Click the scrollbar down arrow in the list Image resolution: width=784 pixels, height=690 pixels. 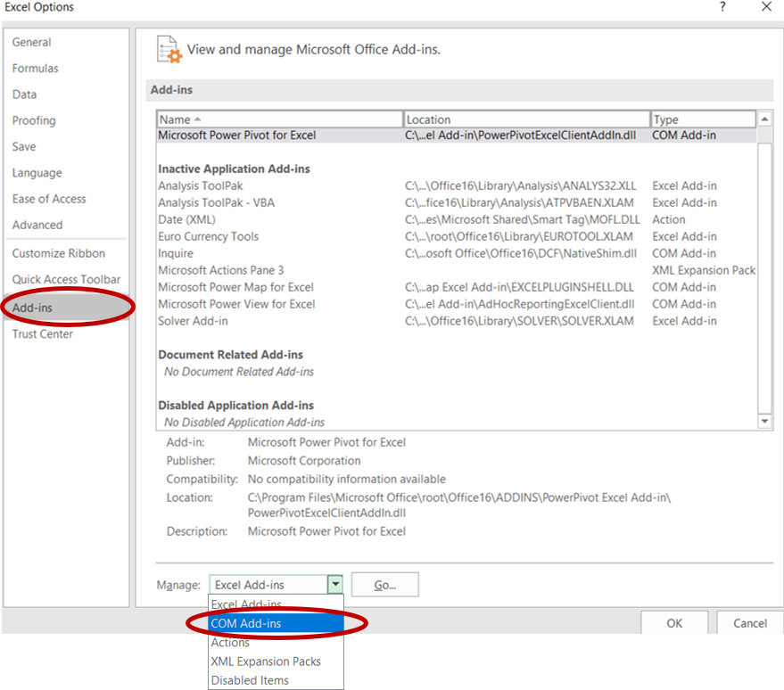tap(765, 421)
